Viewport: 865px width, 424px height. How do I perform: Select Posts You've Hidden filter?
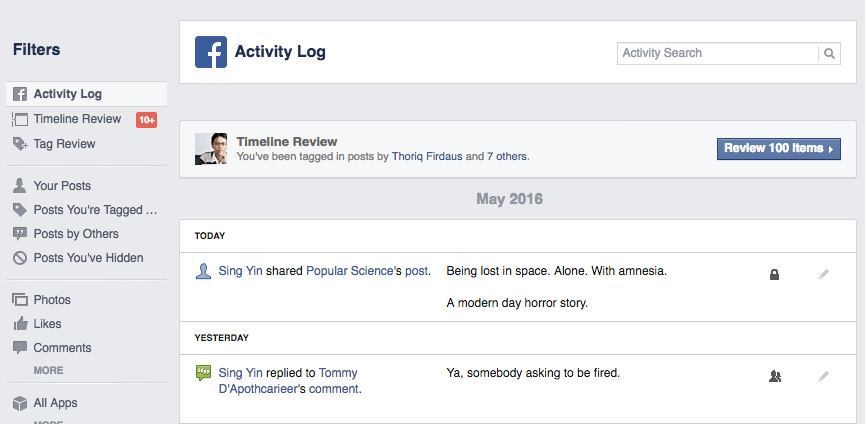point(88,258)
